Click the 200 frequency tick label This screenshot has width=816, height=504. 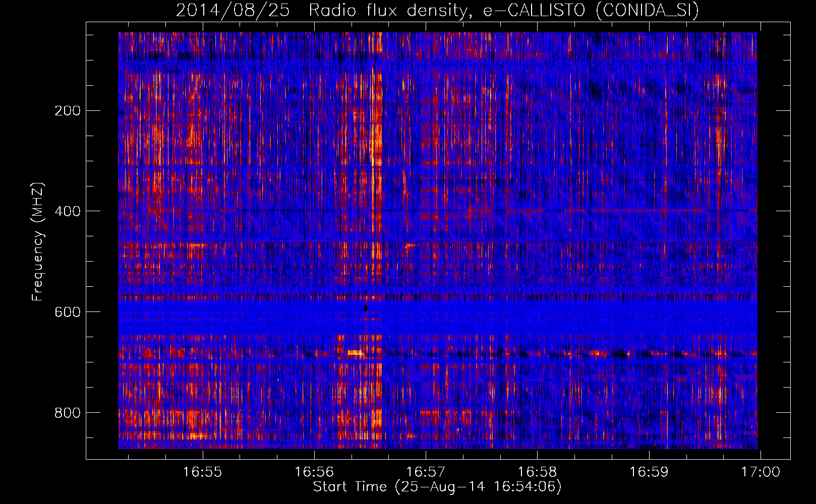tap(68, 110)
